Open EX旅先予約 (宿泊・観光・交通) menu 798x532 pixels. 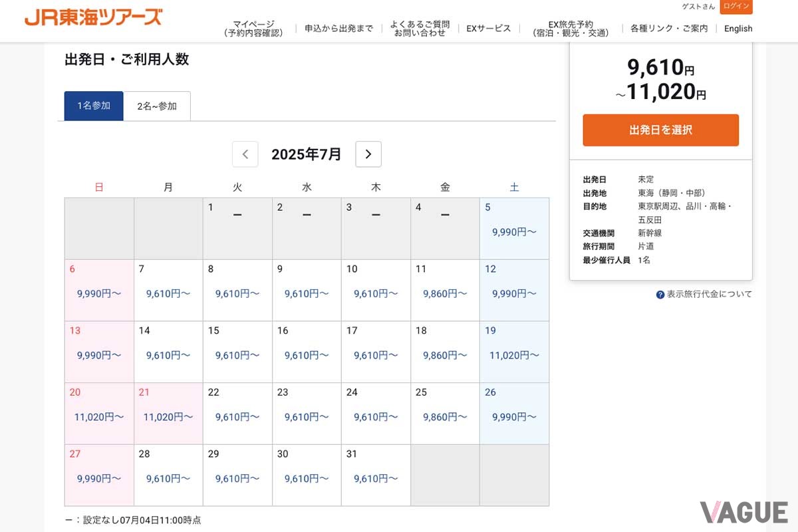tap(571, 28)
